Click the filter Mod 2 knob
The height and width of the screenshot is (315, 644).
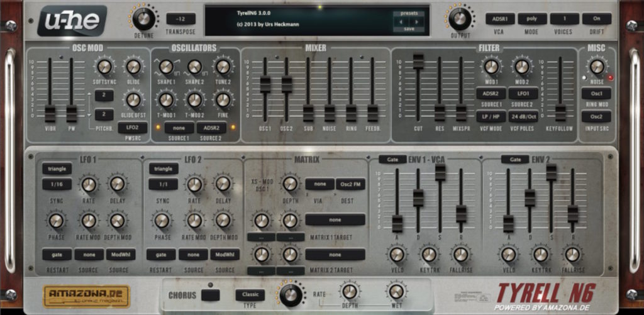522,67
